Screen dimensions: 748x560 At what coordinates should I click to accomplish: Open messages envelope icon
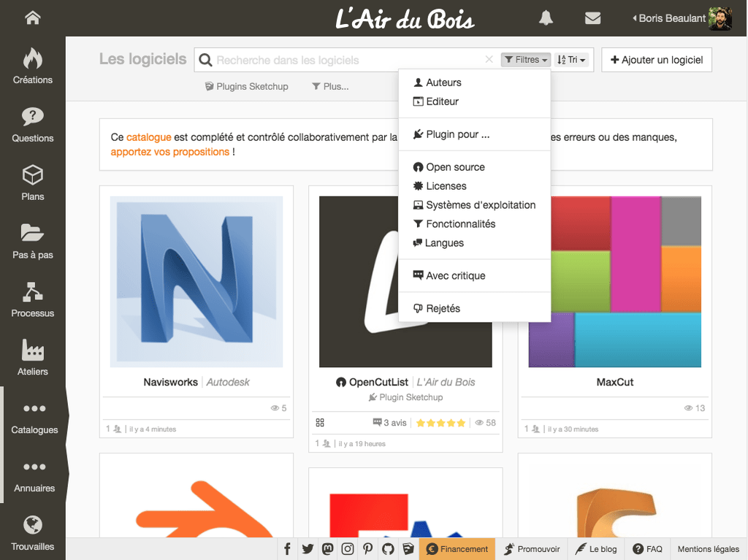(592, 18)
